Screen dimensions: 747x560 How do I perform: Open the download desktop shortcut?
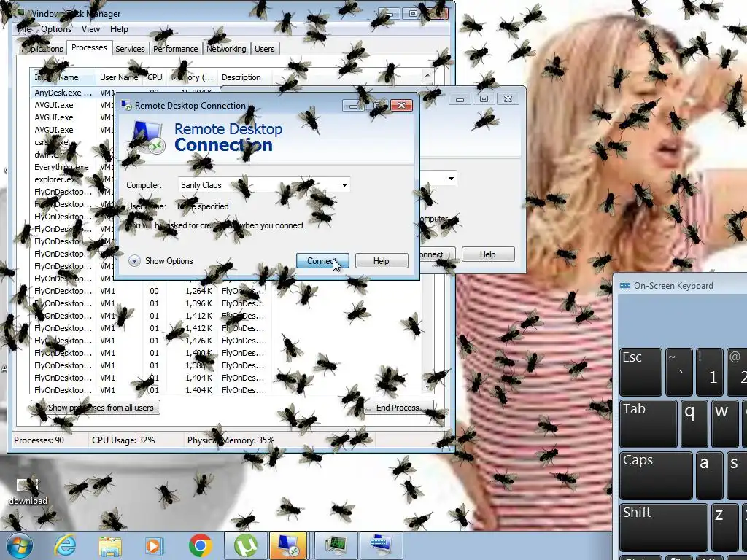pos(28,491)
